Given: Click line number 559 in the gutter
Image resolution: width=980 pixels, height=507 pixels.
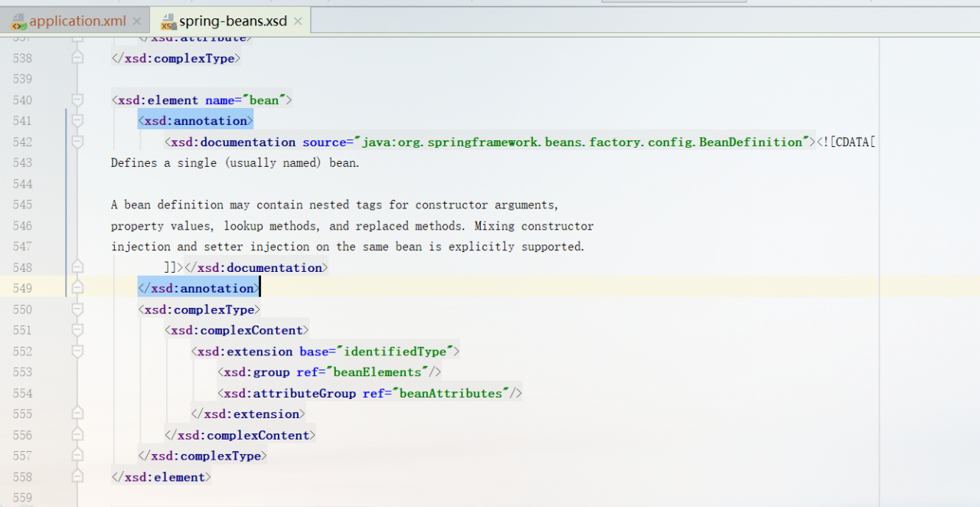Looking at the screenshot, I should tap(23, 498).
